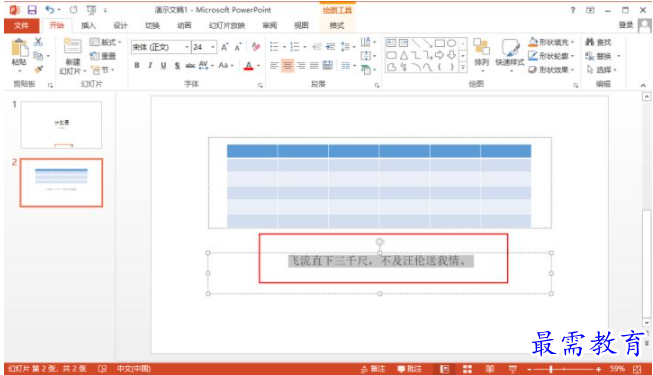Open the 版式 layout dropdown

pyautogui.click(x=106, y=42)
